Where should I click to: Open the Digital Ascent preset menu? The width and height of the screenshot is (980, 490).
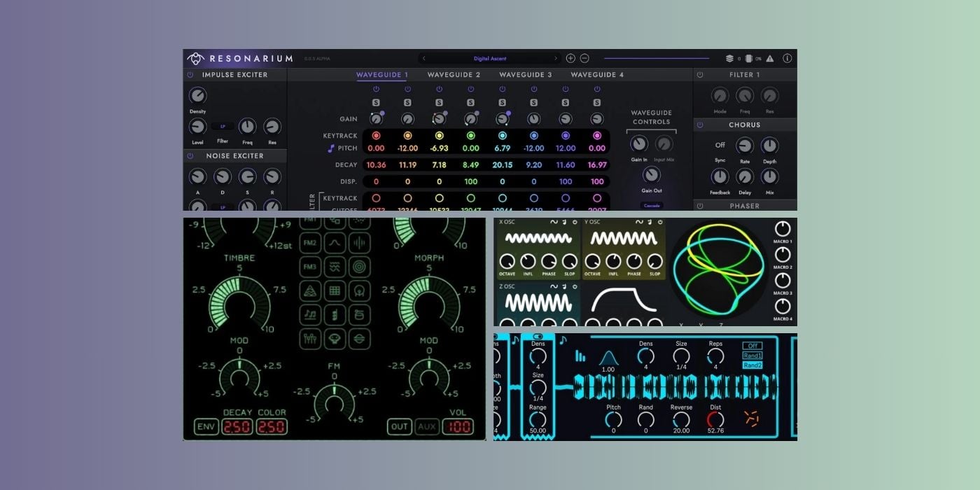[490, 59]
